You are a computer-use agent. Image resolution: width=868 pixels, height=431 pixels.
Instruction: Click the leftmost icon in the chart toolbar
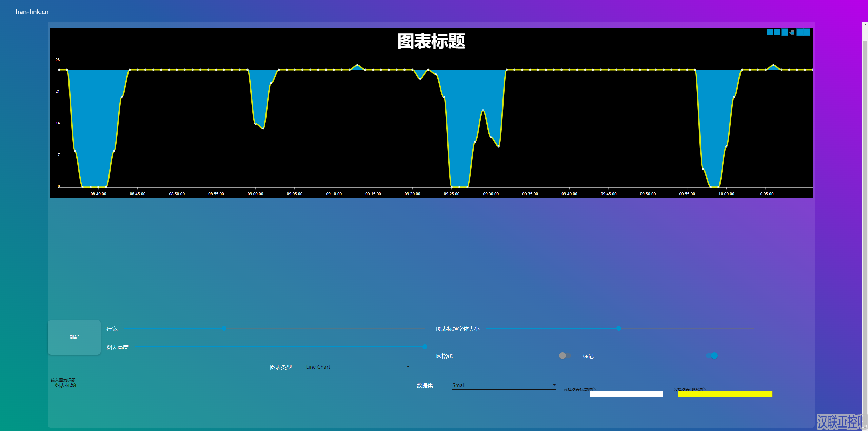(x=770, y=32)
